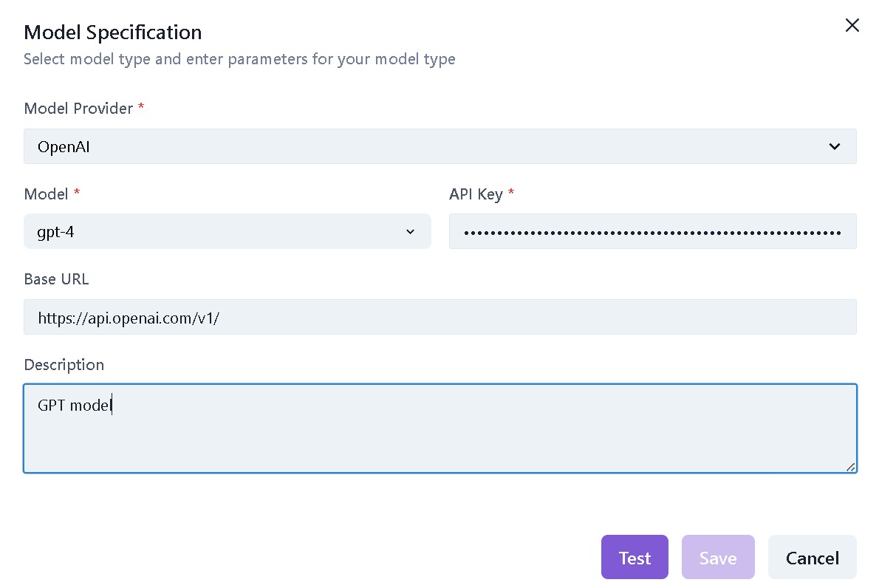Click the "Model" field label
Screen dimensions: 879x588
click(46, 194)
